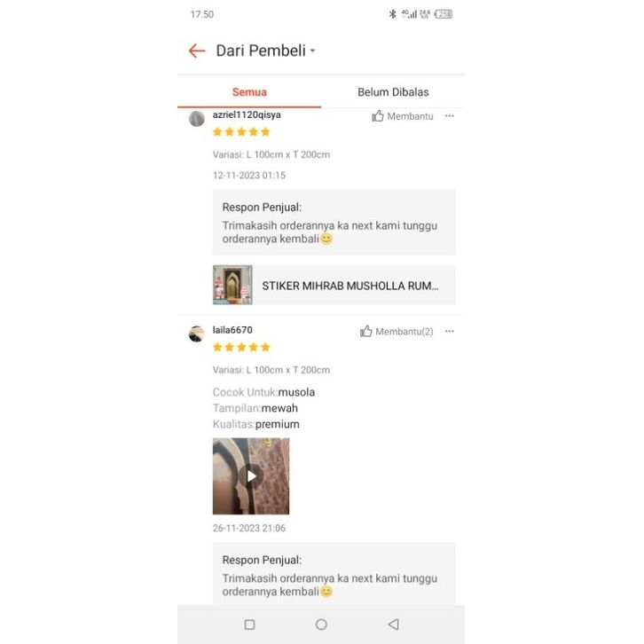Click username azriel1120qisya
Image resolution: width=644 pixels, height=644 pixels.
247,114
